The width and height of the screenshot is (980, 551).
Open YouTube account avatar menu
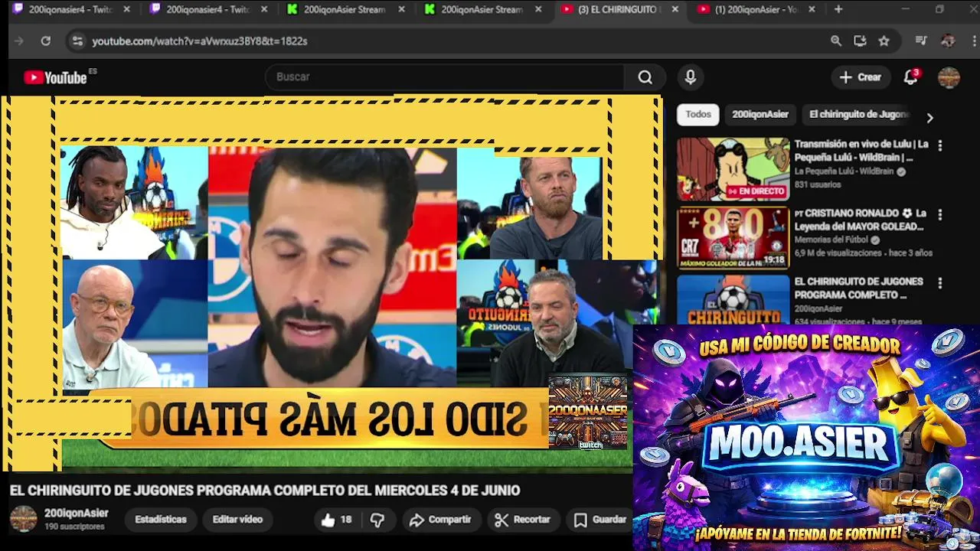click(x=949, y=77)
